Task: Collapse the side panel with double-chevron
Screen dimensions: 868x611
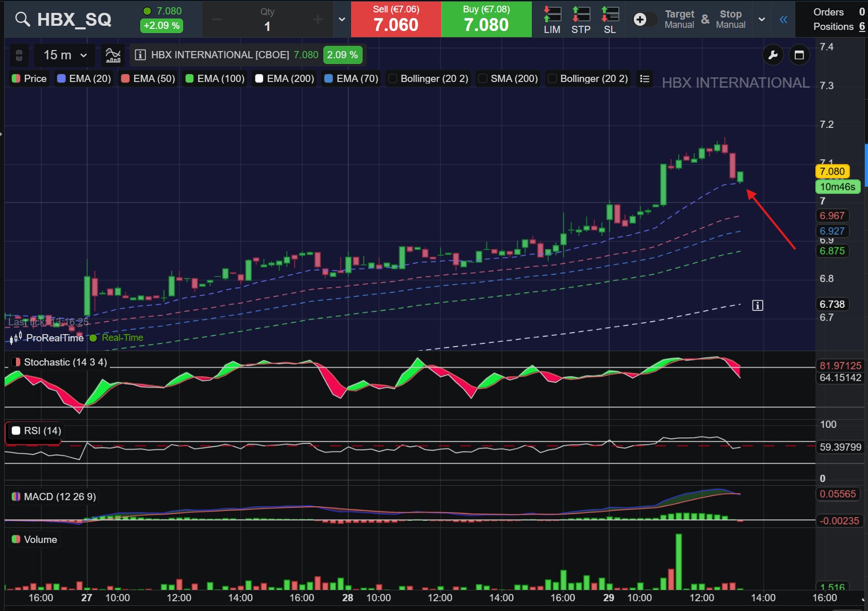Action: coord(783,20)
